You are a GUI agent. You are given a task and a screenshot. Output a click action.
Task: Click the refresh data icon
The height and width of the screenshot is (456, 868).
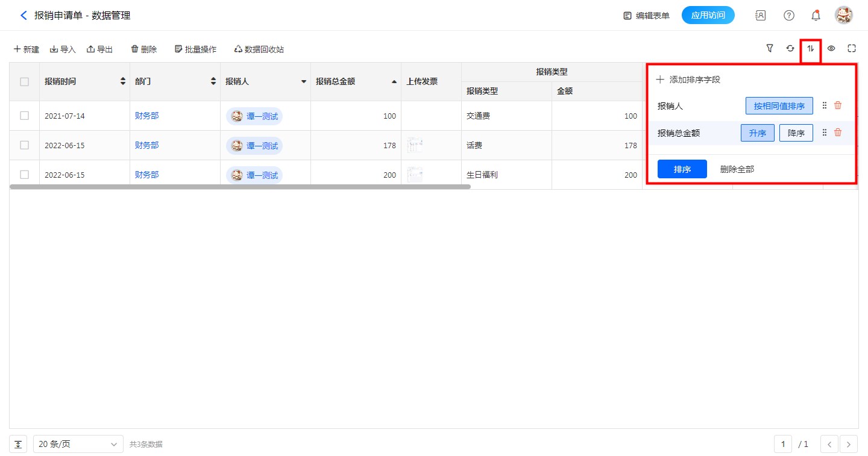click(790, 49)
